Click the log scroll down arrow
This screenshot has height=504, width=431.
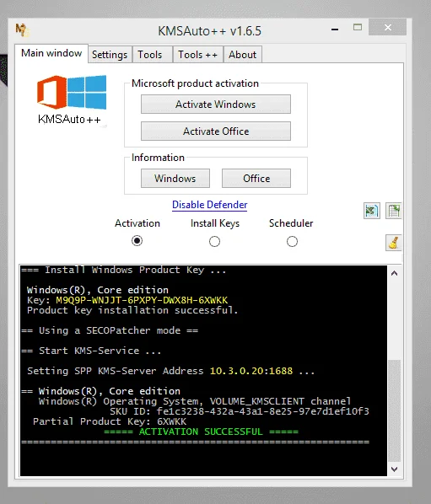tap(395, 469)
